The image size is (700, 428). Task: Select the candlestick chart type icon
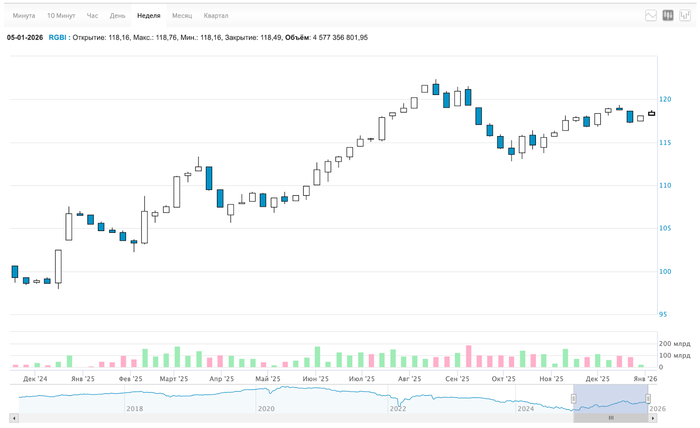coord(668,16)
